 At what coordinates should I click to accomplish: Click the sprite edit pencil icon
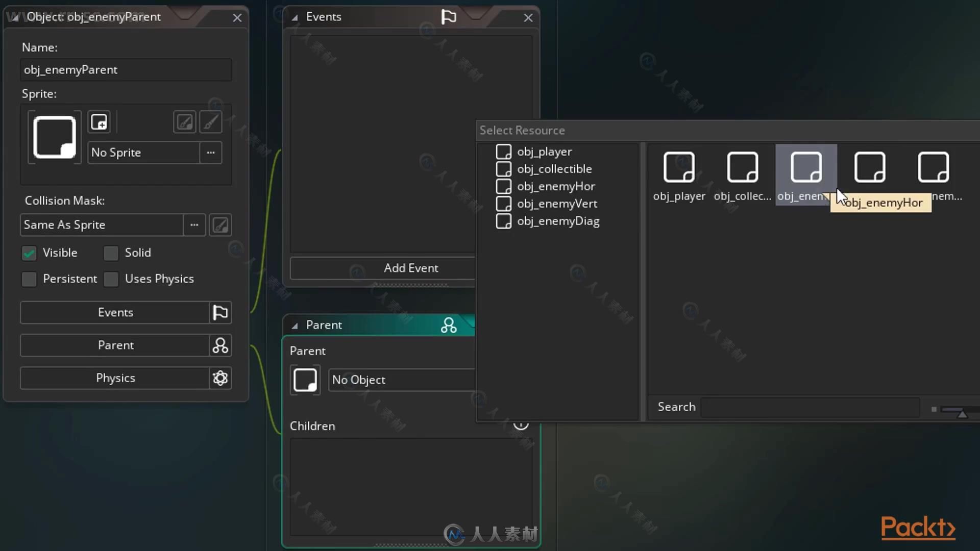(211, 122)
